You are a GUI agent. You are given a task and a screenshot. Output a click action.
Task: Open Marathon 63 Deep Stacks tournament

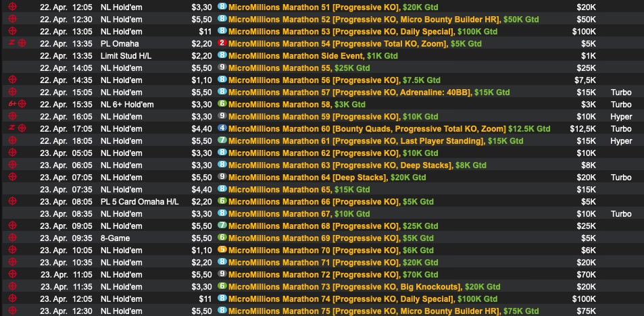click(x=357, y=165)
